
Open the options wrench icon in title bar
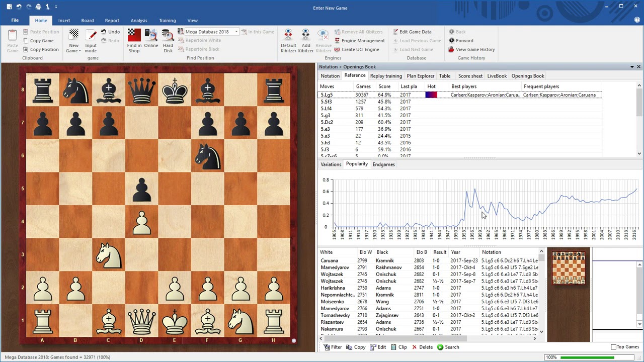pos(47,7)
